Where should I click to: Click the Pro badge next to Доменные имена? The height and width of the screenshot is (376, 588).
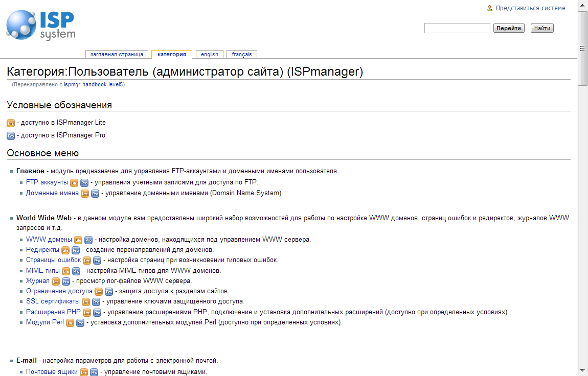pos(95,193)
